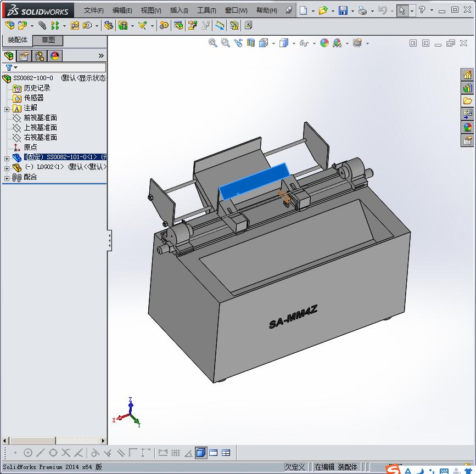Click the View Settings monitor icon
476x474 pixels.
(x=357, y=43)
